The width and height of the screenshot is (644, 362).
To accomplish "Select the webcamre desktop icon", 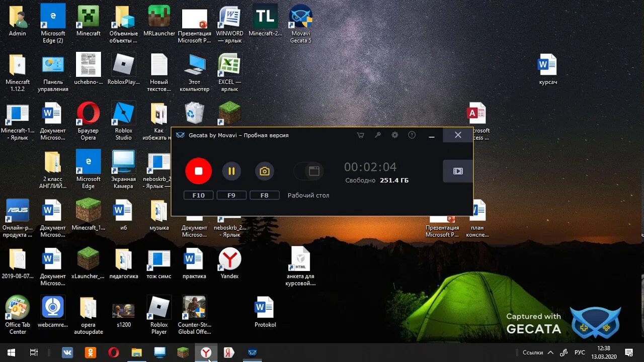I will (53, 312).
